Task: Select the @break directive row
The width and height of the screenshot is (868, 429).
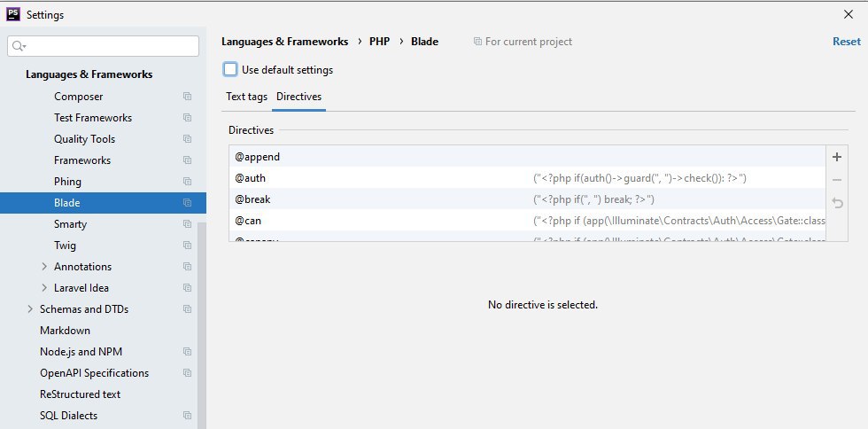Action: (527, 199)
